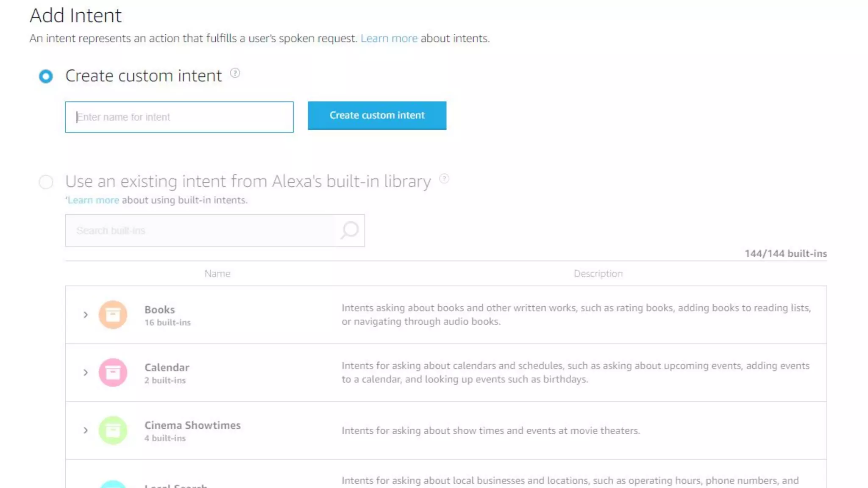The width and height of the screenshot is (868, 488).
Task: Click the green Cinema Showtimes icon
Action: tap(113, 430)
